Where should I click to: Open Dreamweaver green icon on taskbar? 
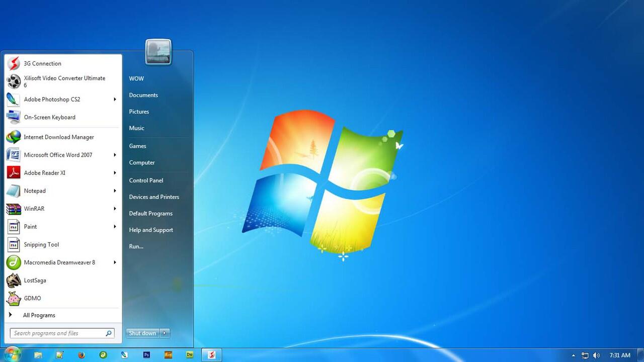(103, 354)
